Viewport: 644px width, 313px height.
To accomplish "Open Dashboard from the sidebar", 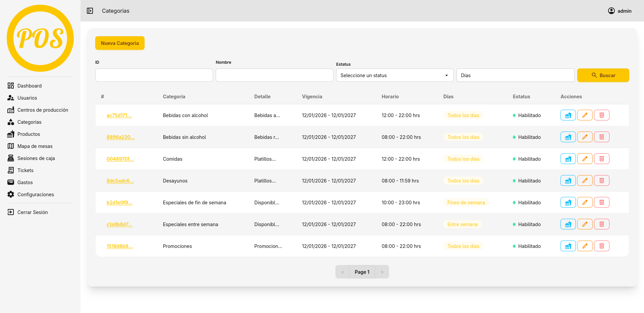I will [x=30, y=86].
